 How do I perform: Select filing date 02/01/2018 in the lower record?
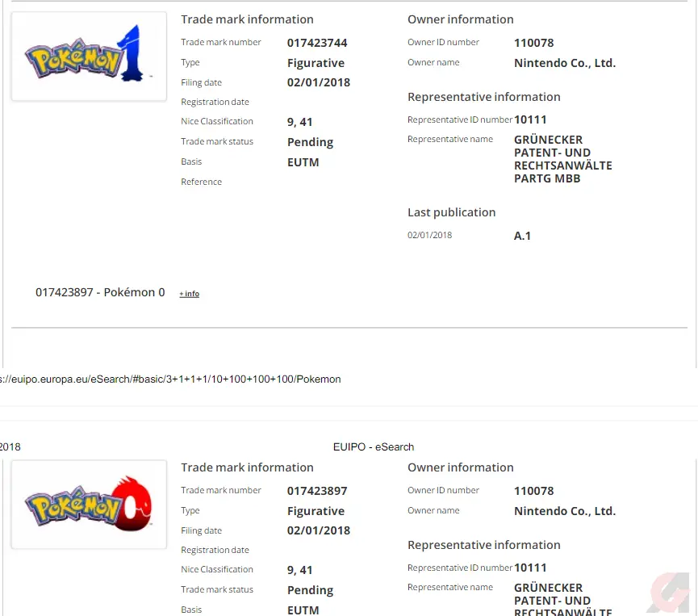[319, 530]
